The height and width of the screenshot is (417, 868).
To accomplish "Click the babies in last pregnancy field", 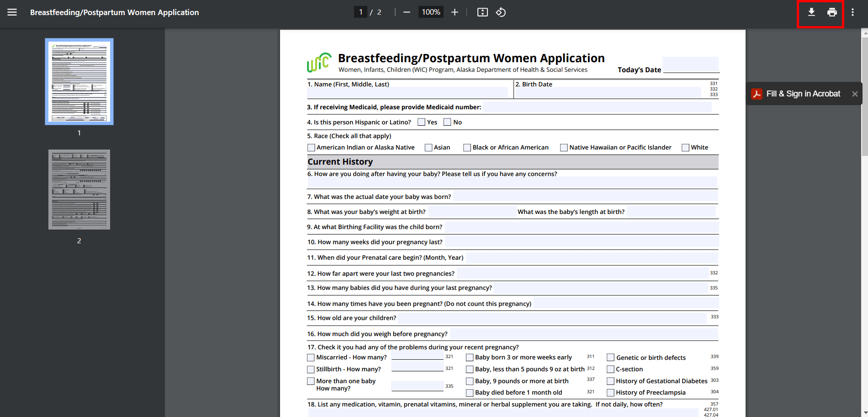I will 601,288.
